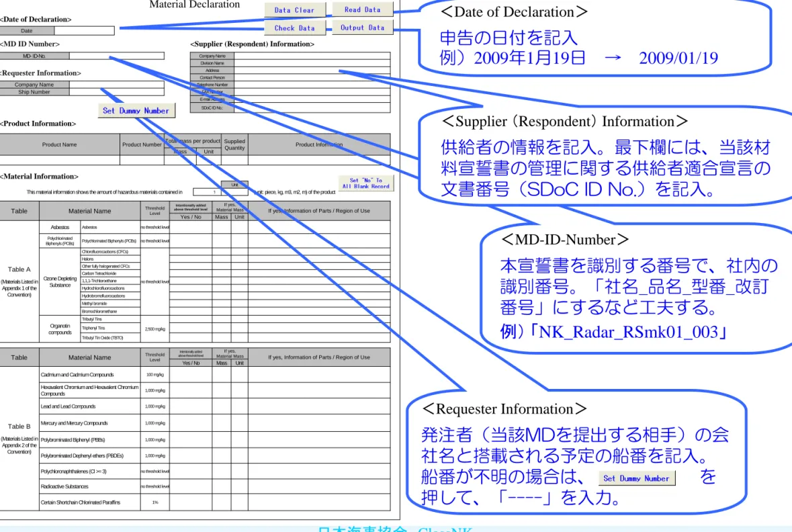This screenshot has width=792, height=532.
Task: Select 'Polychloronaphthalenes (Cl >= 3)' row
Action: click(x=90, y=472)
